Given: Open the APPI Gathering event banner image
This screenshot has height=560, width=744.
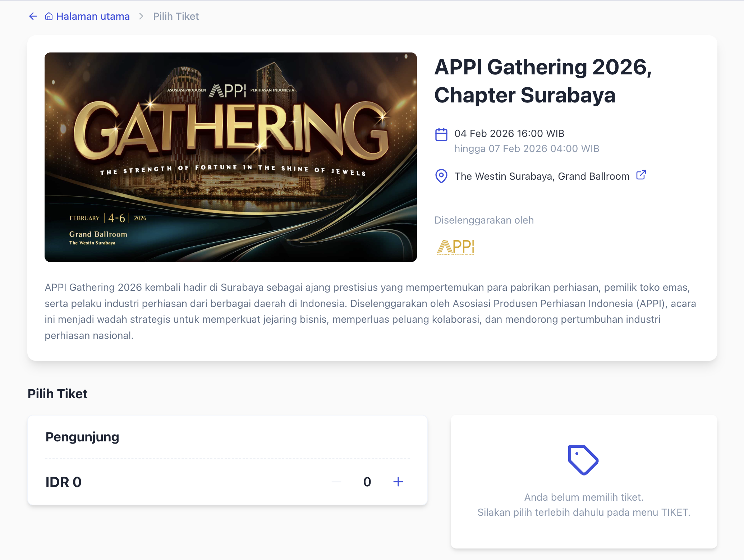Looking at the screenshot, I should 230,157.
